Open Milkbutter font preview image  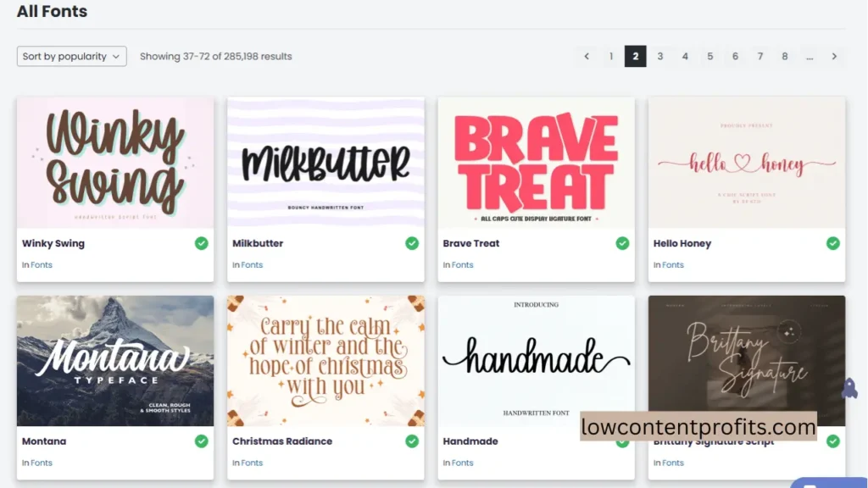click(x=325, y=163)
